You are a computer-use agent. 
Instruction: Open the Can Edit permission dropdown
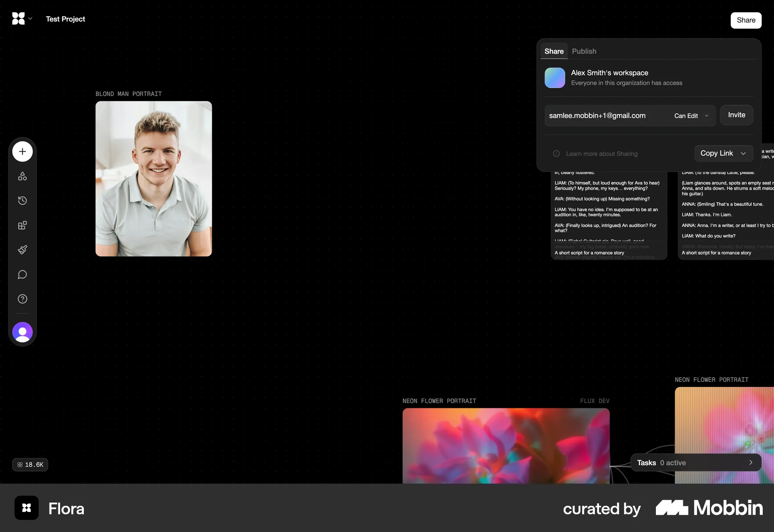pos(691,116)
